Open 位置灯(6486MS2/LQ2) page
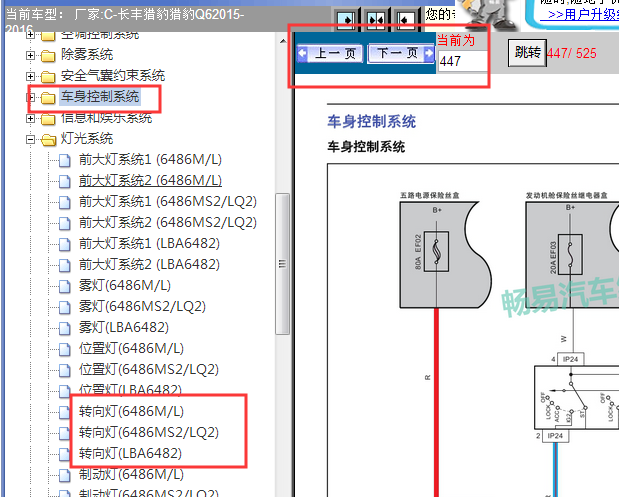Image resolution: width=619 pixels, height=497 pixels. [x=149, y=369]
